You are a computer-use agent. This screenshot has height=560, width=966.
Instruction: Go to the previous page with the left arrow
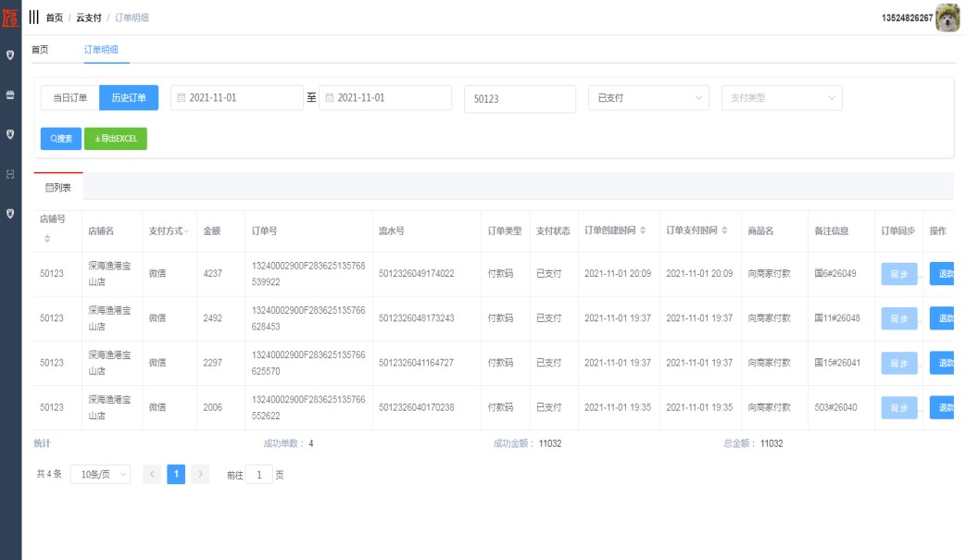152,474
